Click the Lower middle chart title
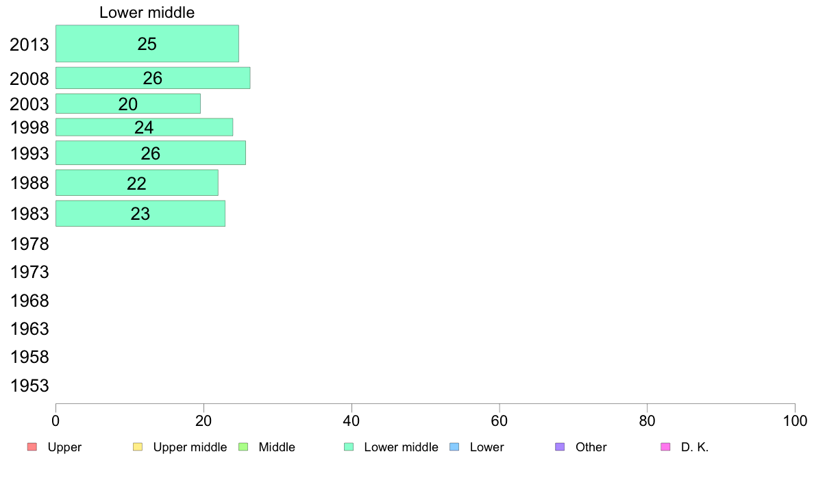814x504 pixels. 147,12
